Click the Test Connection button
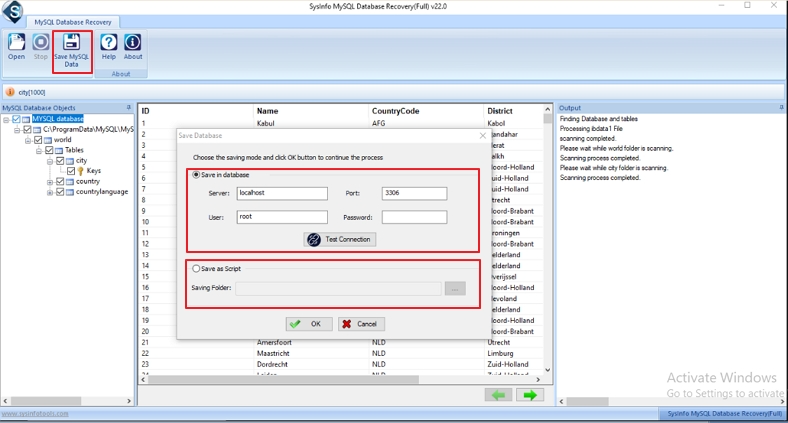This screenshot has width=788, height=423. (339, 239)
